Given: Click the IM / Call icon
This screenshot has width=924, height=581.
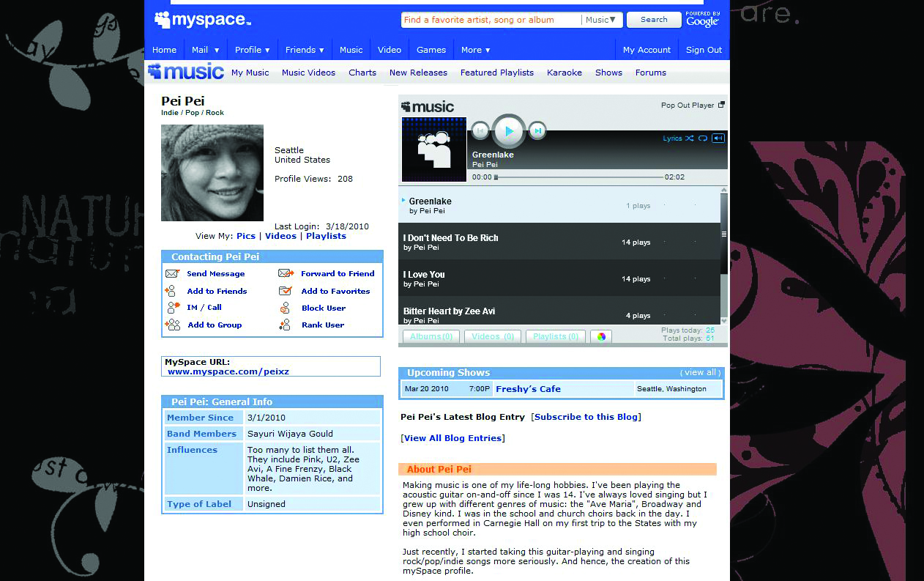Looking at the screenshot, I should point(172,308).
